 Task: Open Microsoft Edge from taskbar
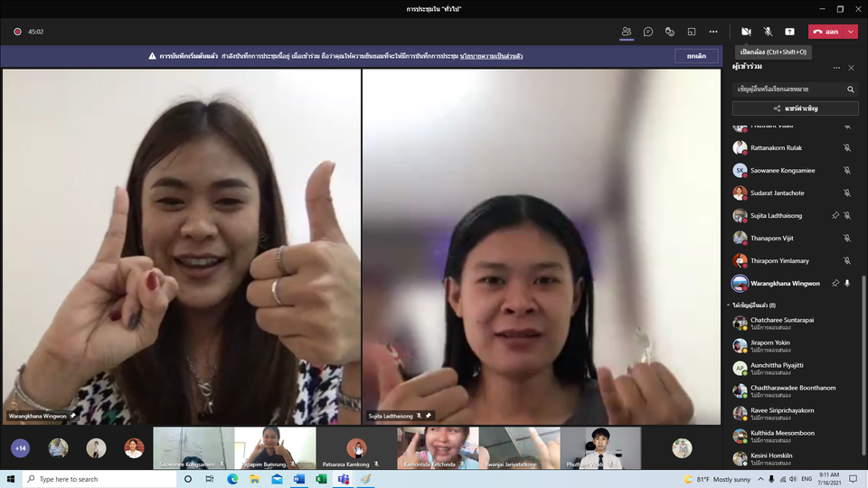click(x=232, y=479)
